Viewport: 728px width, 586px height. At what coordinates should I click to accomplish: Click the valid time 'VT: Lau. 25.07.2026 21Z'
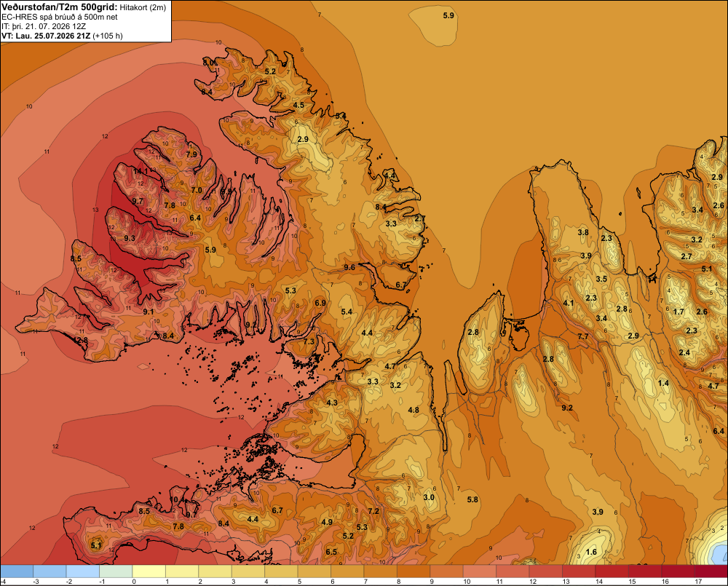point(46,36)
